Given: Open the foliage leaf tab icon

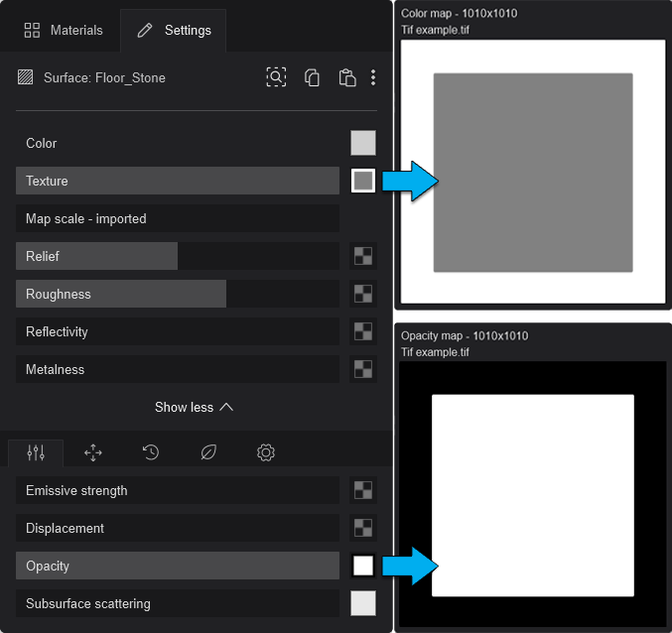Looking at the screenshot, I should 208,452.
